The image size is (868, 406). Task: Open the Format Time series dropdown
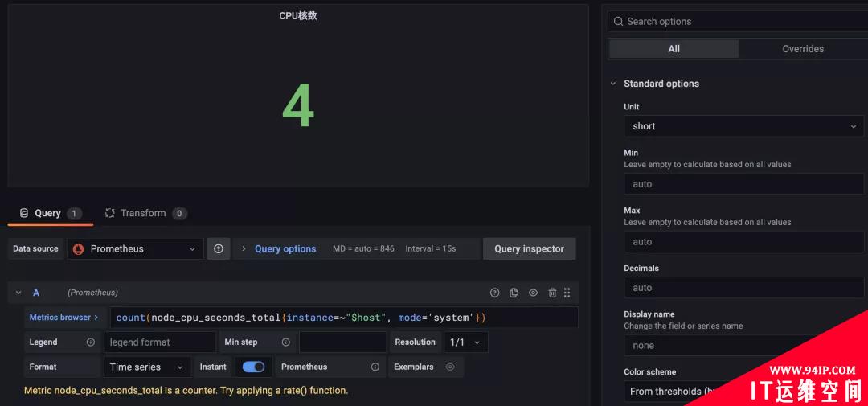pos(147,367)
